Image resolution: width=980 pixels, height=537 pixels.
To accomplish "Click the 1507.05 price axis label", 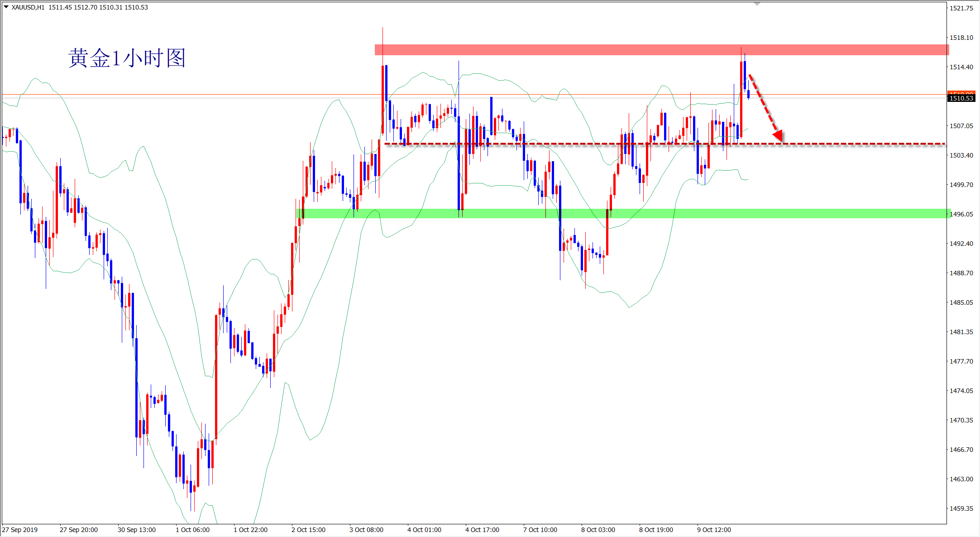I will (961, 126).
